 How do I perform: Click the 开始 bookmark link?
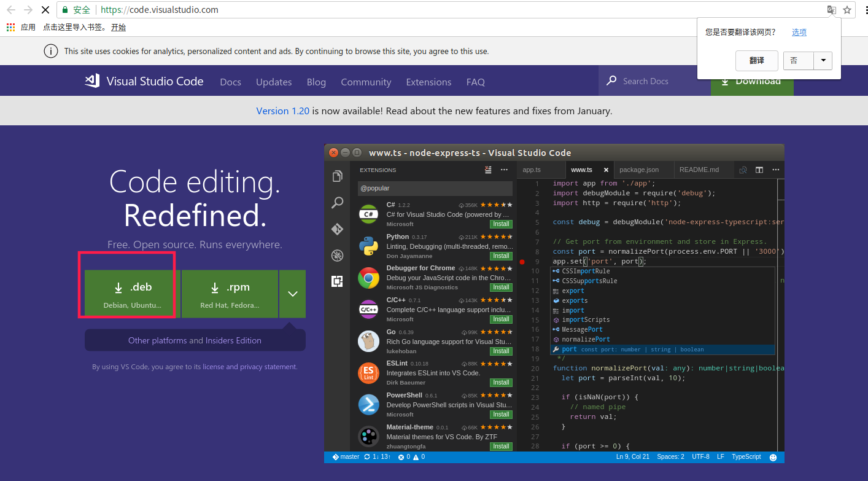pyautogui.click(x=118, y=27)
